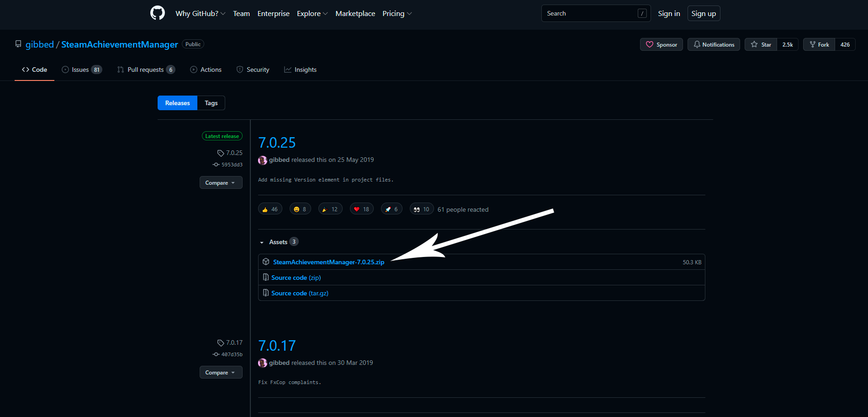Viewport: 868px width, 417px height.
Task: Click the heart reaction with 18
Action: [x=362, y=209]
